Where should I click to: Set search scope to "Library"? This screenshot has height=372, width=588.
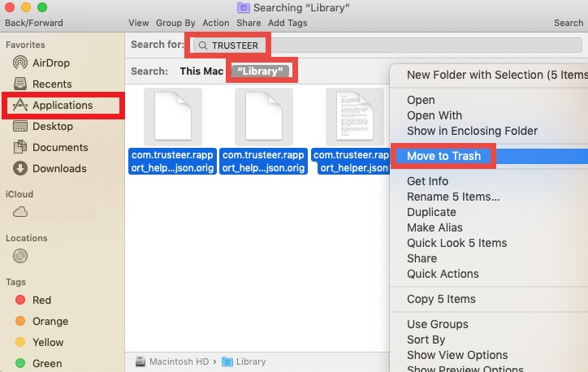[x=260, y=71]
